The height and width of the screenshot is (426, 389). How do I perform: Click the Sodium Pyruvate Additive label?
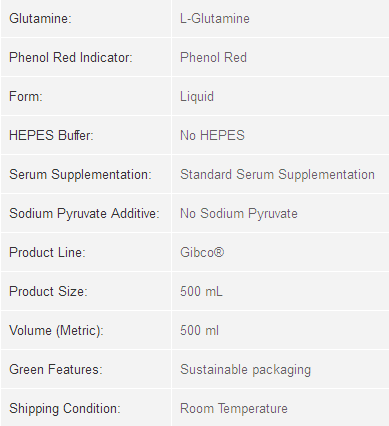click(x=84, y=213)
